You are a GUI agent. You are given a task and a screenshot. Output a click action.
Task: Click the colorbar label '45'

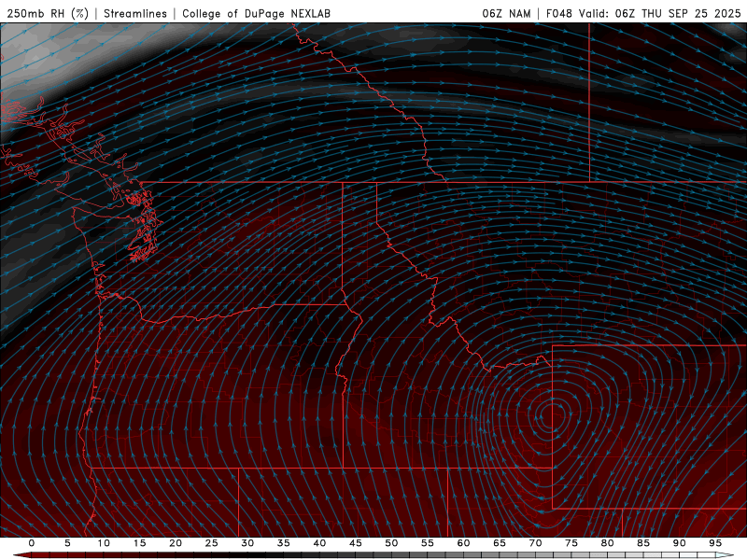[x=356, y=543]
